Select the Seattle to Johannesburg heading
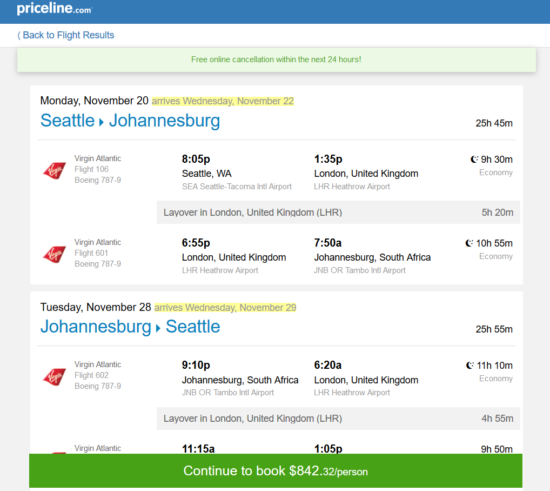Image resolution: width=550 pixels, height=491 pixels. click(x=130, y=121)
